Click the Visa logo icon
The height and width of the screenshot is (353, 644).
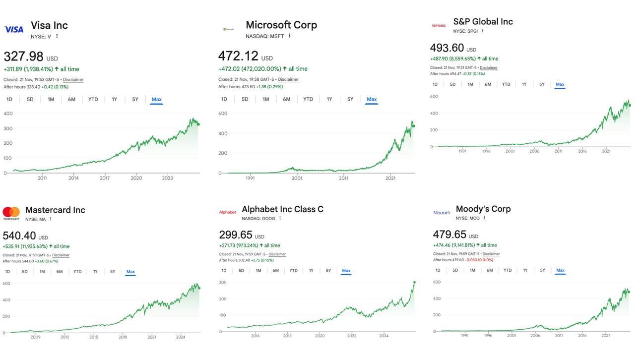pos(14,29)
